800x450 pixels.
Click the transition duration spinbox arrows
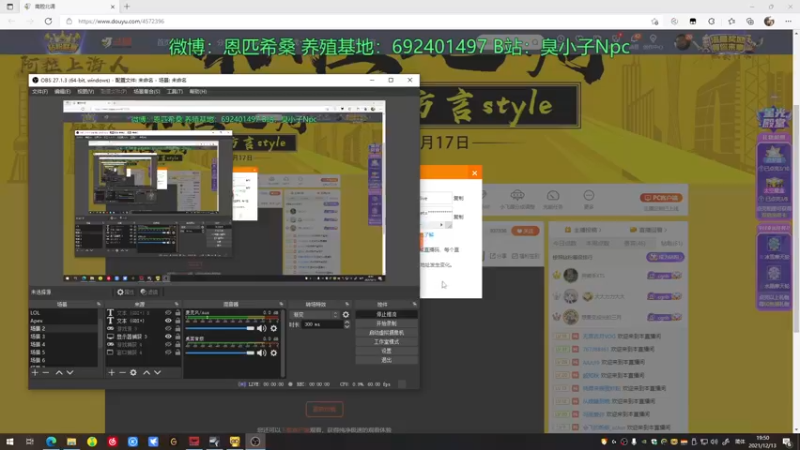click(347, 324)
